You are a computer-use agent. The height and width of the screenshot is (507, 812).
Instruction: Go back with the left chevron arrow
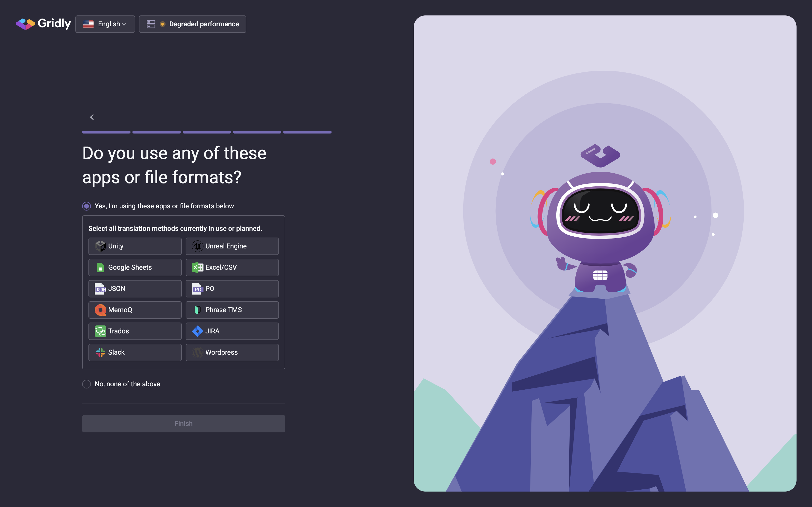92,117
